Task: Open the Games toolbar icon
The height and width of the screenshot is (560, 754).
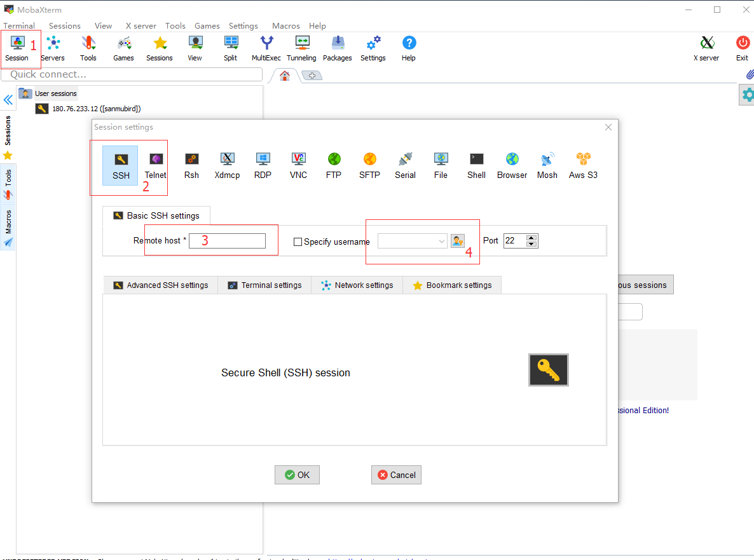Action: point(123,48)
